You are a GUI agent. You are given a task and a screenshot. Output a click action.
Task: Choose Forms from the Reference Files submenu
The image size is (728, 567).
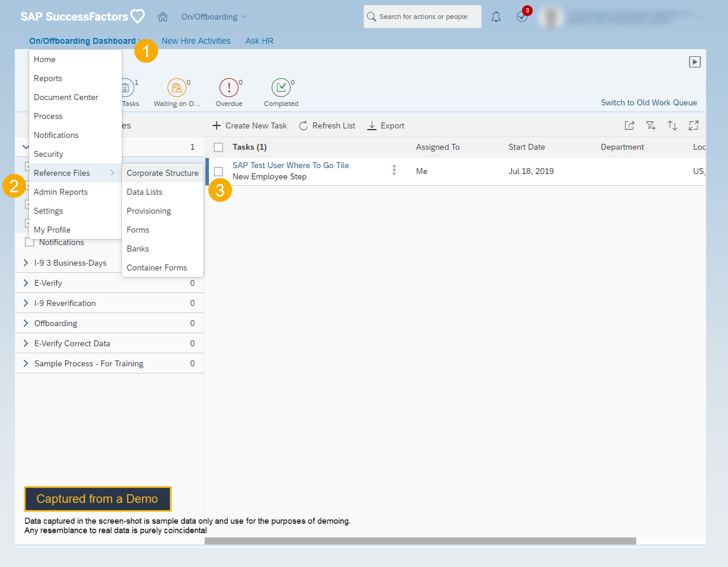[x=163, y=230]
